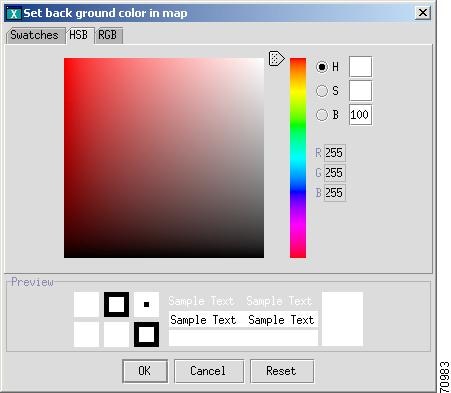The image size is (451, 393).
Task: Click the S value input field
Action: point(360,91)
